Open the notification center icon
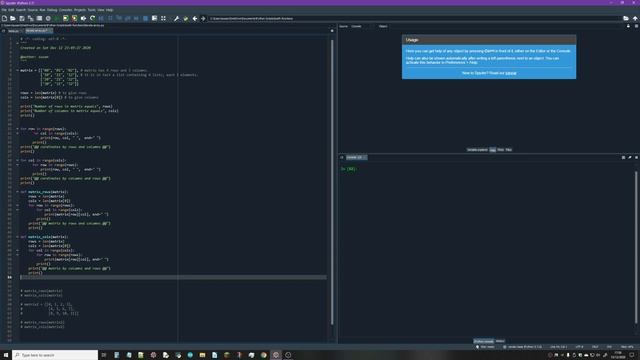 [632, 355]
